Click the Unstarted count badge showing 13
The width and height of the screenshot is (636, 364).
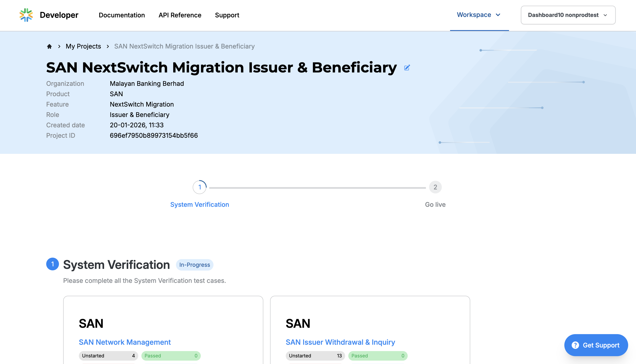(315, 356)
